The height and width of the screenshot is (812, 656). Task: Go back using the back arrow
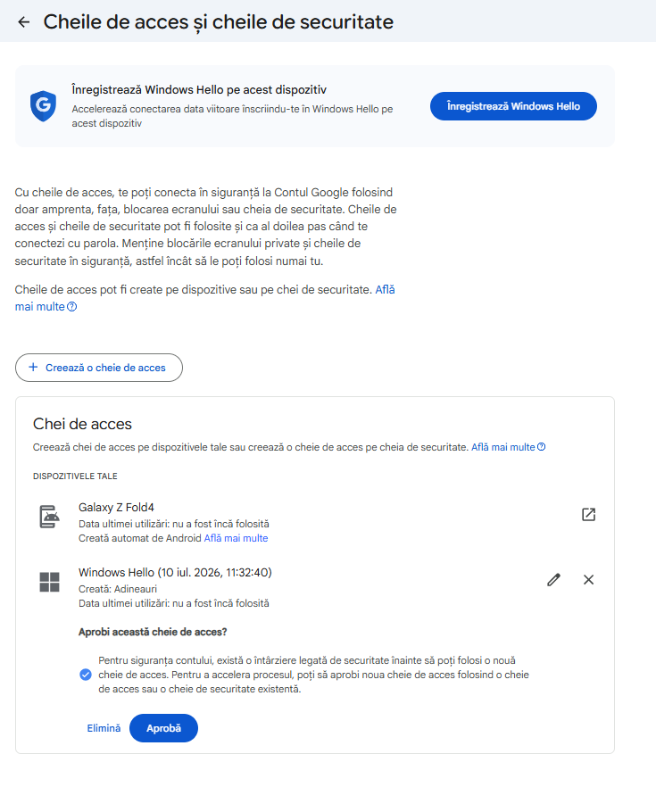[24, 21]
